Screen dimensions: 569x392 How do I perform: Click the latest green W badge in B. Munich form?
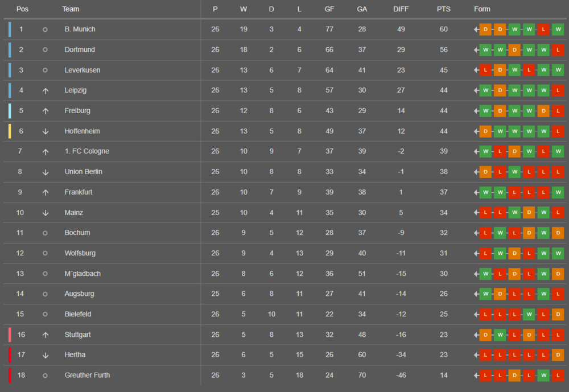[x=558, y=30]
